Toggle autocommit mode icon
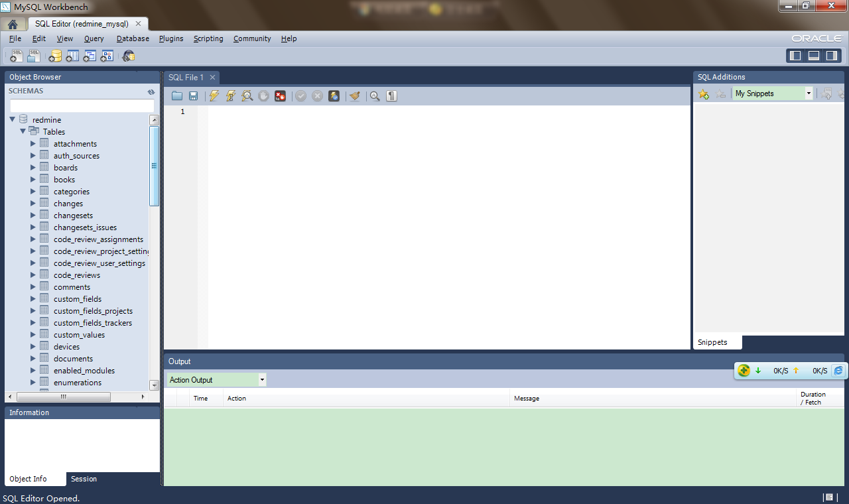 click(334, 96)
